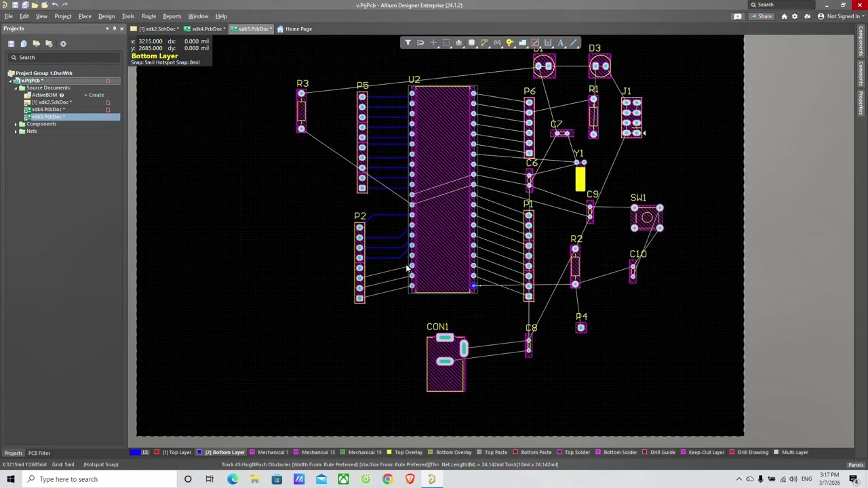This screenshot has width=868, height=488.
Task: Select the place dimension tool
Action: (x=548, y=43)
